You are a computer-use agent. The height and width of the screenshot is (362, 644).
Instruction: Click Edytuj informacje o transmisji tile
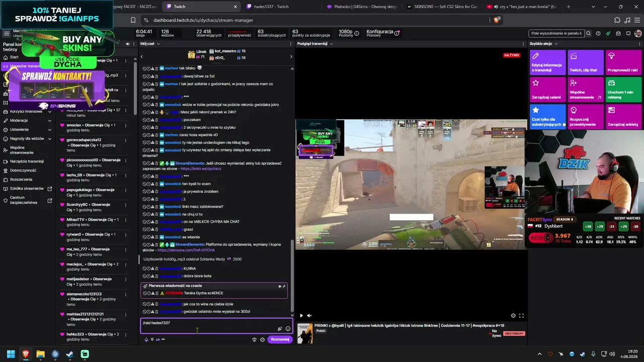[x=547, y=62]
